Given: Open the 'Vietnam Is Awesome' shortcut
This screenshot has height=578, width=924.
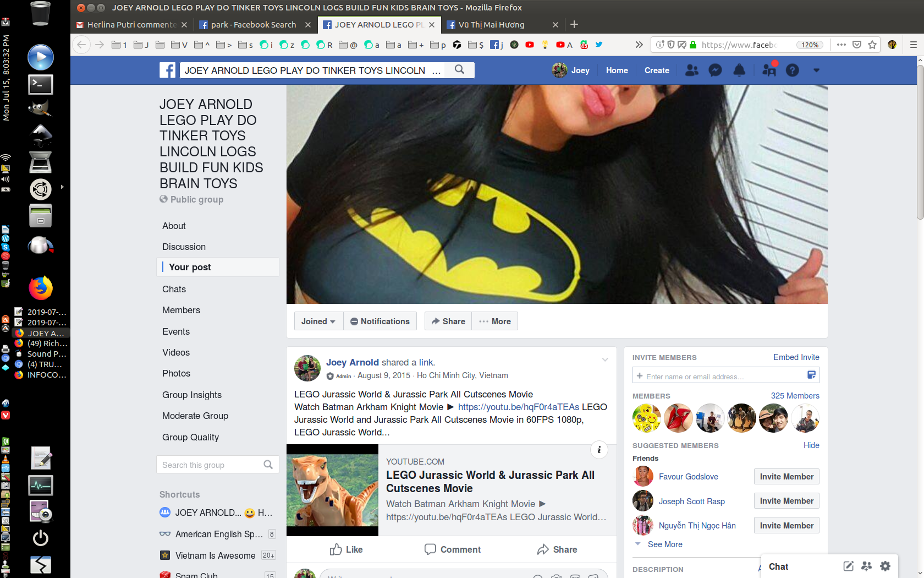Looking at the screenshot, I should tap(215, 555).
